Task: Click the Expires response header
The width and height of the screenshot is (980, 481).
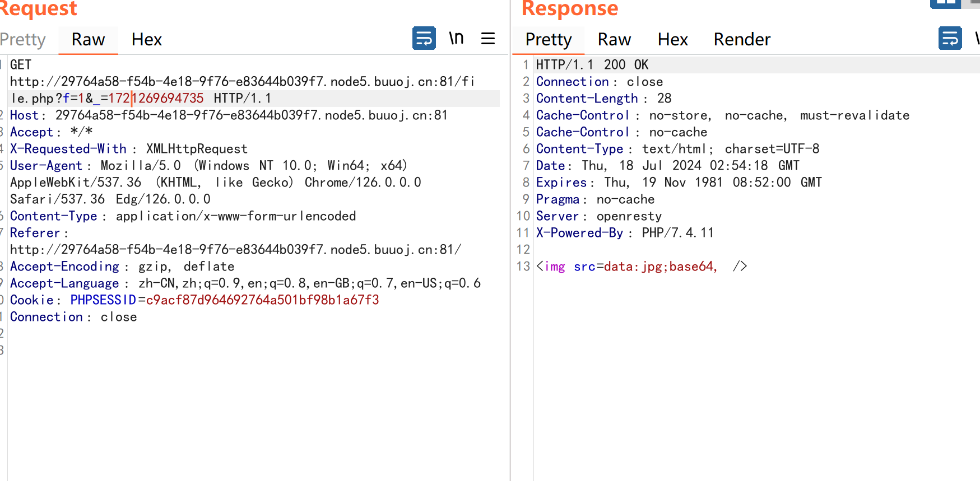Action: coord(679,183)
